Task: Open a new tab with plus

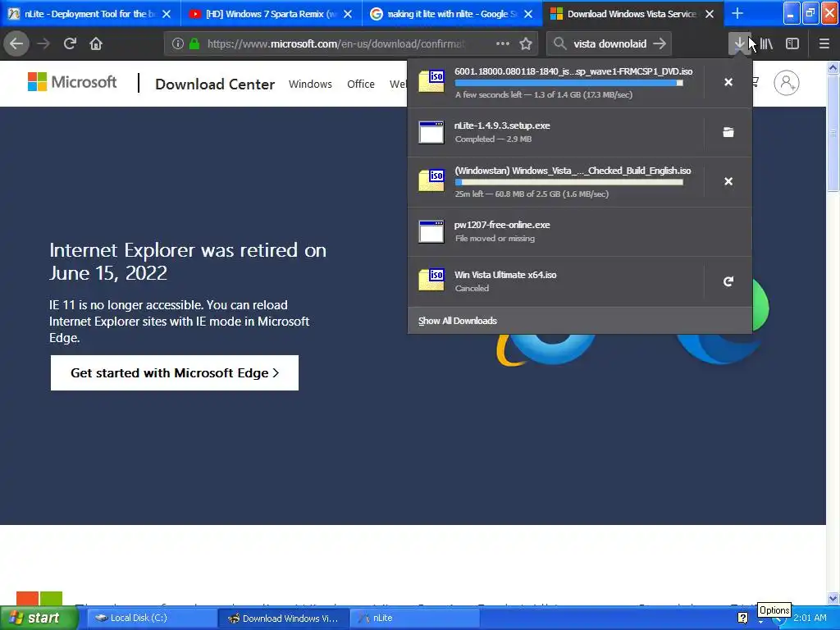Action: (x=737, y=13)
